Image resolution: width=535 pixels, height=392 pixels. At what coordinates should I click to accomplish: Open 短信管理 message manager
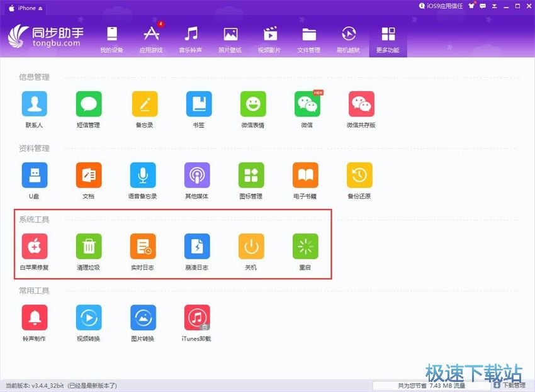pyautogui.click(x=88, y=104)
